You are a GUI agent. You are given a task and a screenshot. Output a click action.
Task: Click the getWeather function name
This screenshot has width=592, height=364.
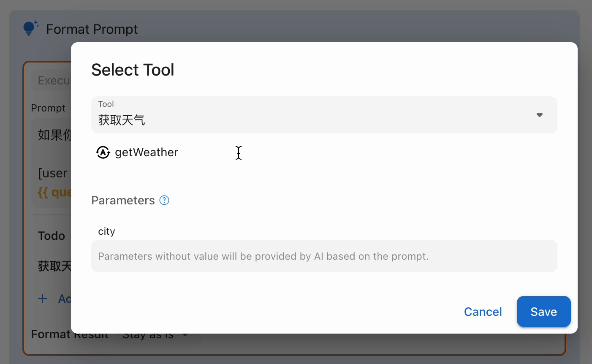coord(147,152)
